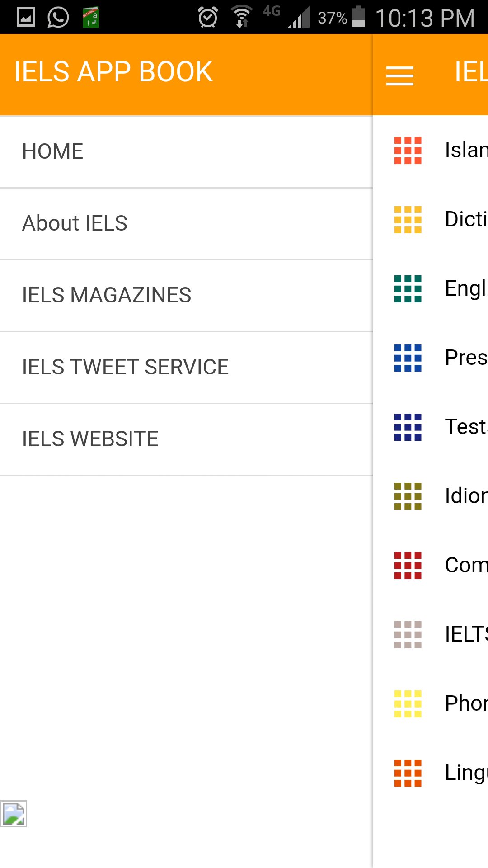Click the yellow grid icon beside Dictionary
Image resolution: width=488 pixels, height=868 pixels.
[x=408, y=220]
